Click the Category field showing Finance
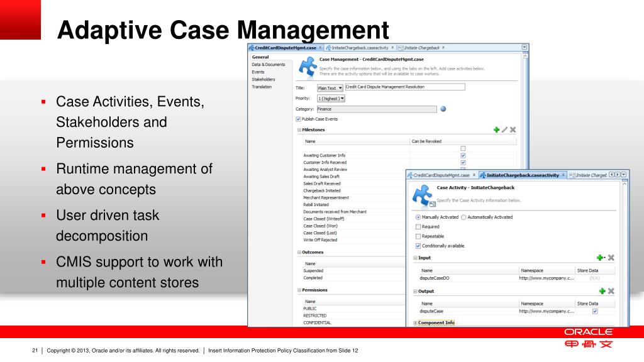644x362 pixels. pyautogui.click(x=377, y=109)
